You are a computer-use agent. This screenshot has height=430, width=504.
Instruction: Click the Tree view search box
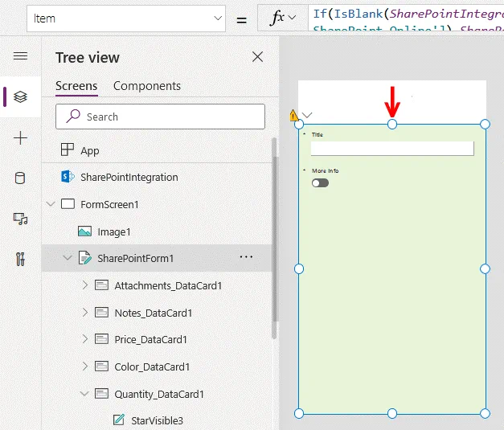tap(161, 117)
